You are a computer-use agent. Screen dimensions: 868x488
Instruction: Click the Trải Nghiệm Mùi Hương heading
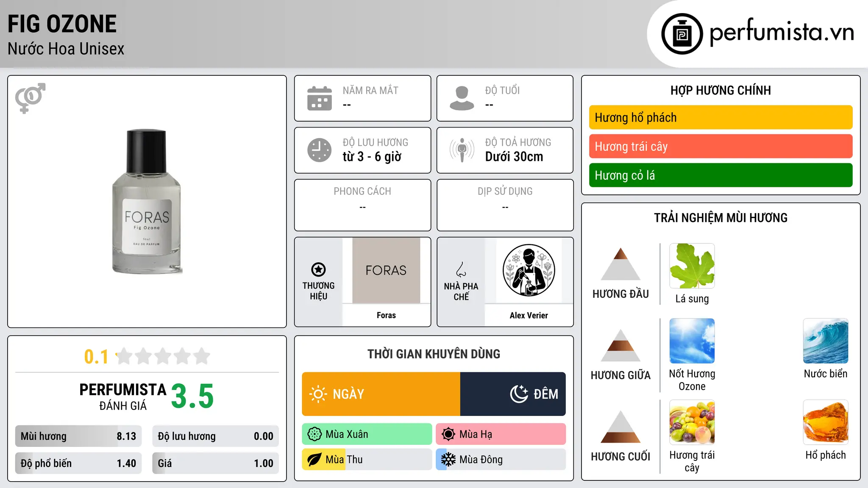(x=721, y=218)
